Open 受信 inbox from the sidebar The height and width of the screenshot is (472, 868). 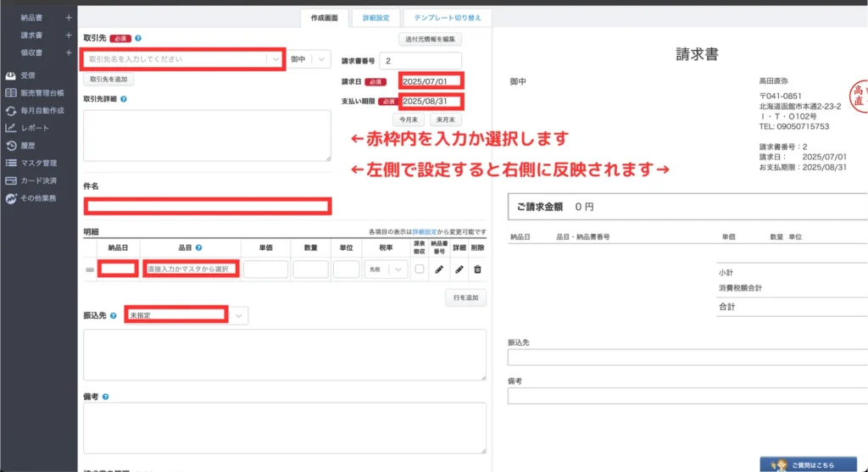pyautogui.click(x=28, y=75)
